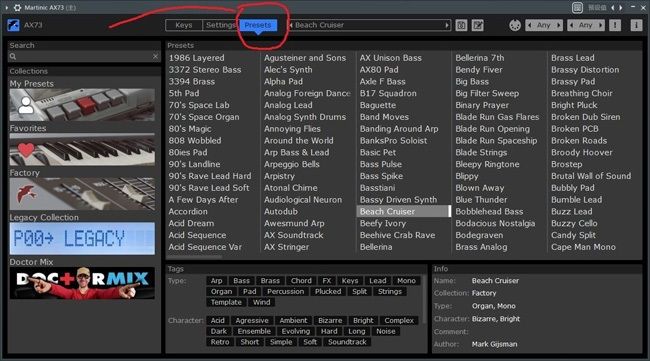Enable the Evolving character tag

click(x=296, y=332)
